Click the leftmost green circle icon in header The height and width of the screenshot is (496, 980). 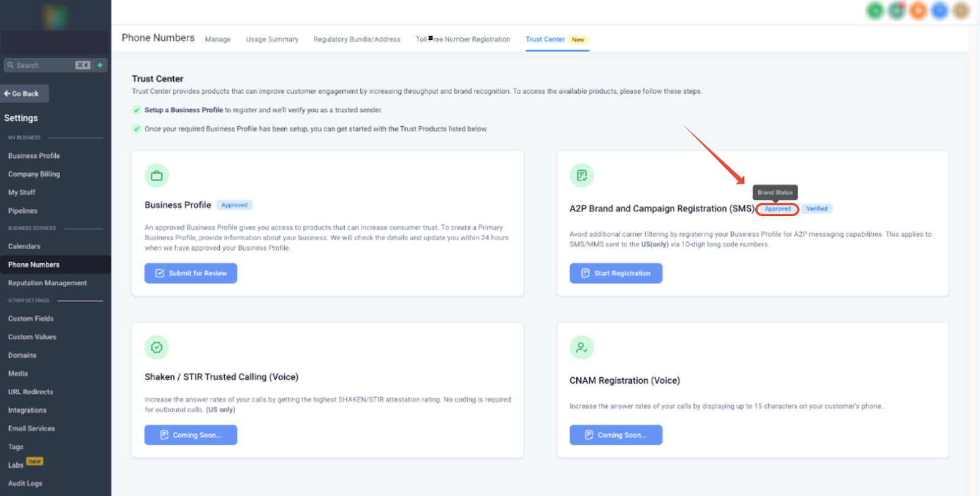point(875,10)
